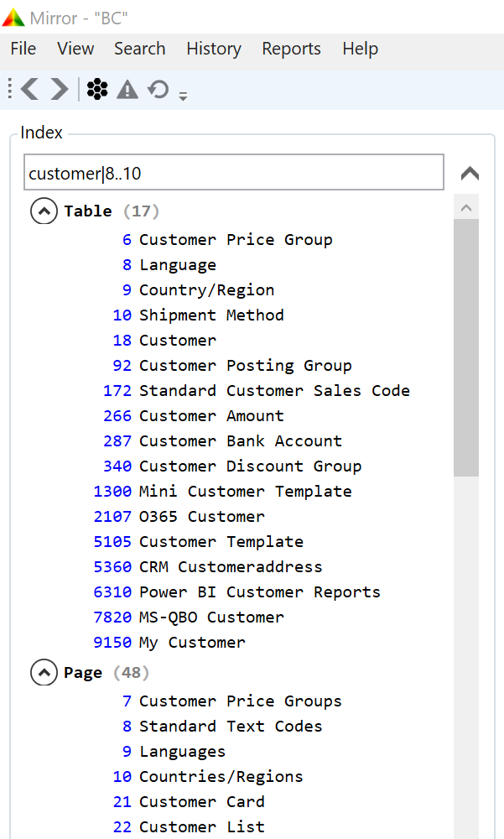Open the Reports menu
The image size is (504, 839).
coord(291,49)
